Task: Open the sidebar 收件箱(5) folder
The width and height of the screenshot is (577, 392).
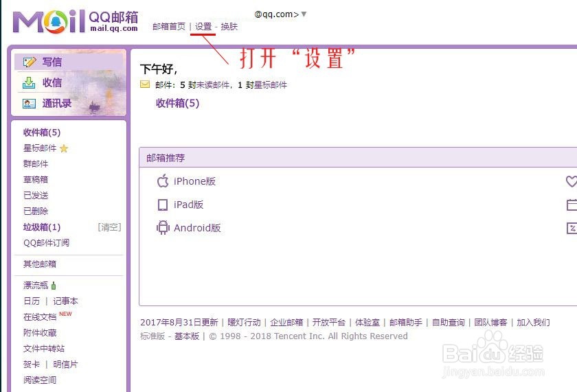Action: click(x=42, y=132)
